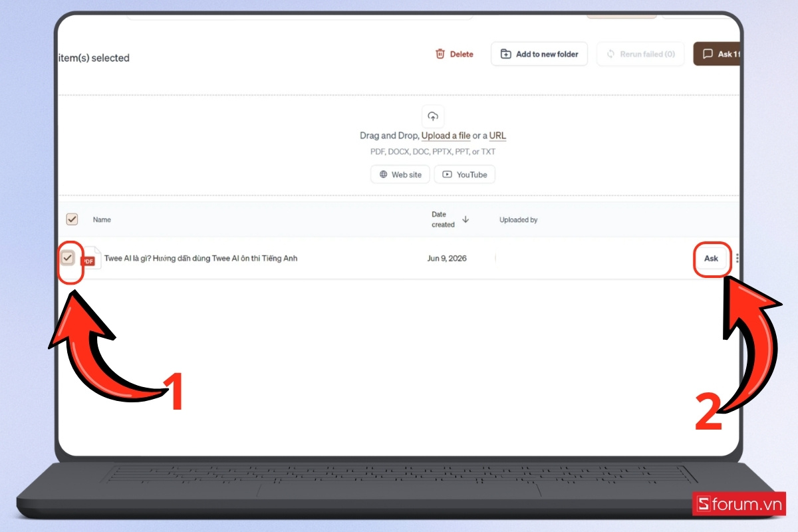The width and height of the screenshot is (798, 532).
Task: Toggle the select-all header checkbox
Action: 72,219
